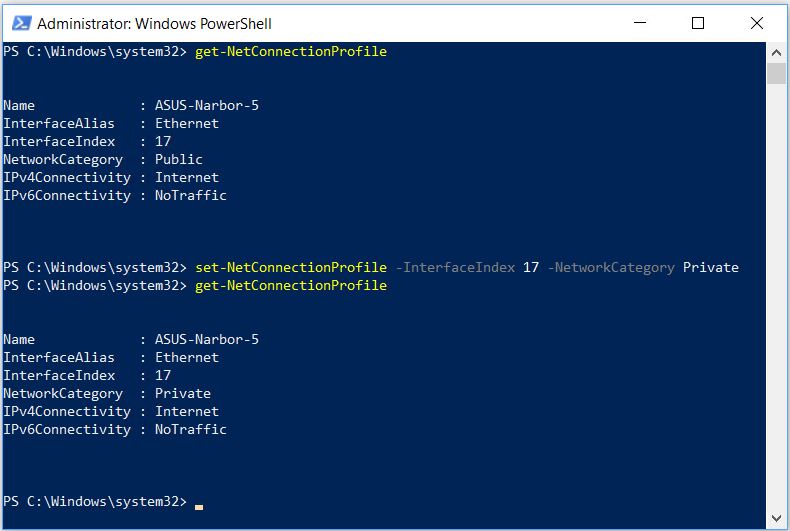This screenshot has width=790, height=531.
Task: Click the 'Public' NetworkCategory value
Action: pyautogui.click(x=178, y=160)
